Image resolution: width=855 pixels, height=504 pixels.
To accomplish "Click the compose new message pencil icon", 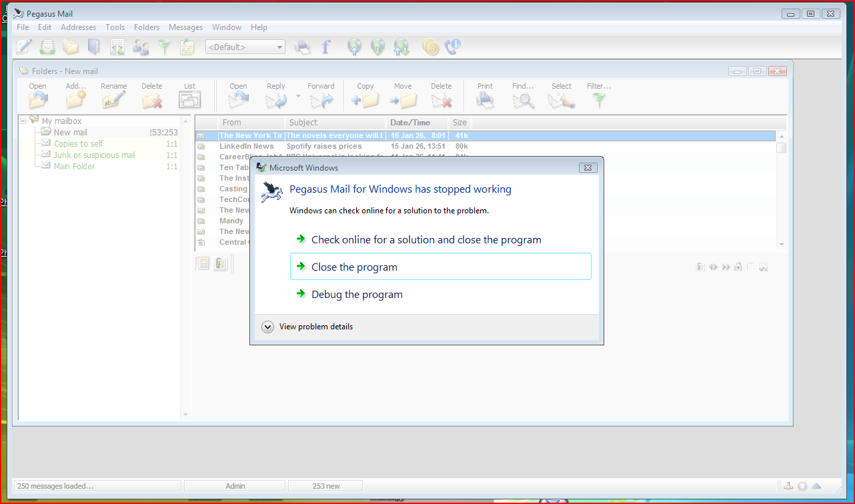I will pyautogui.click(x=24, y=47).
